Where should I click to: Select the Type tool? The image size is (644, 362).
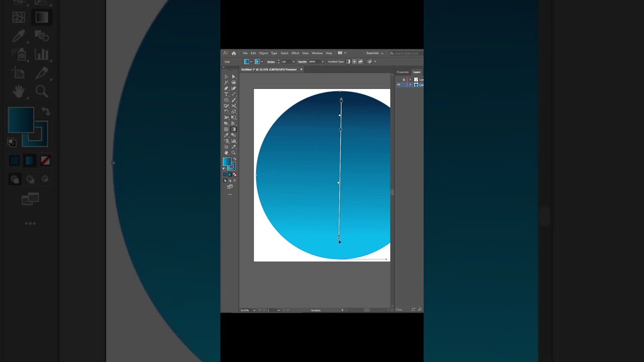(x=226, y=95)
